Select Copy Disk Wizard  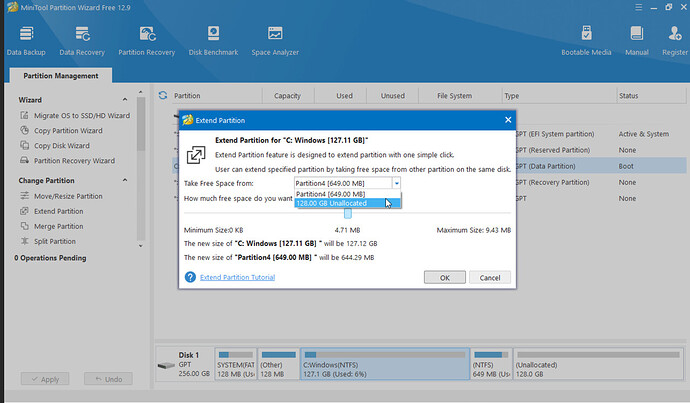[62, 145]
